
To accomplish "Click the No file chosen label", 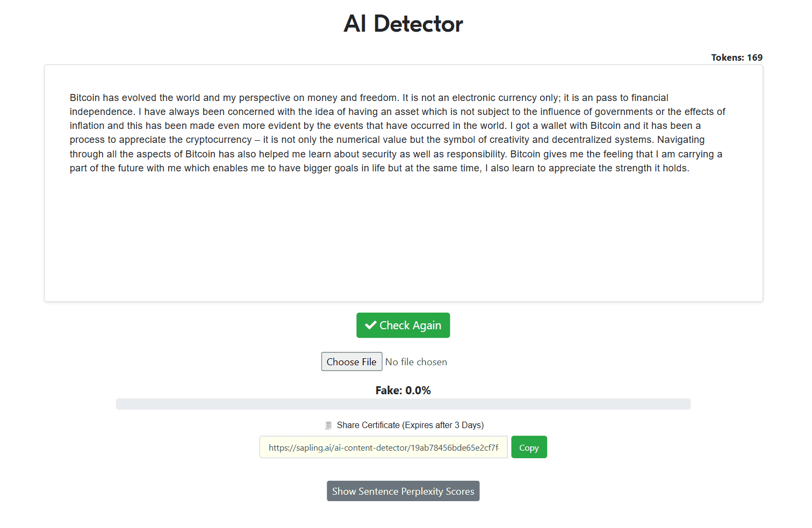I will click(x=416, y=362).
